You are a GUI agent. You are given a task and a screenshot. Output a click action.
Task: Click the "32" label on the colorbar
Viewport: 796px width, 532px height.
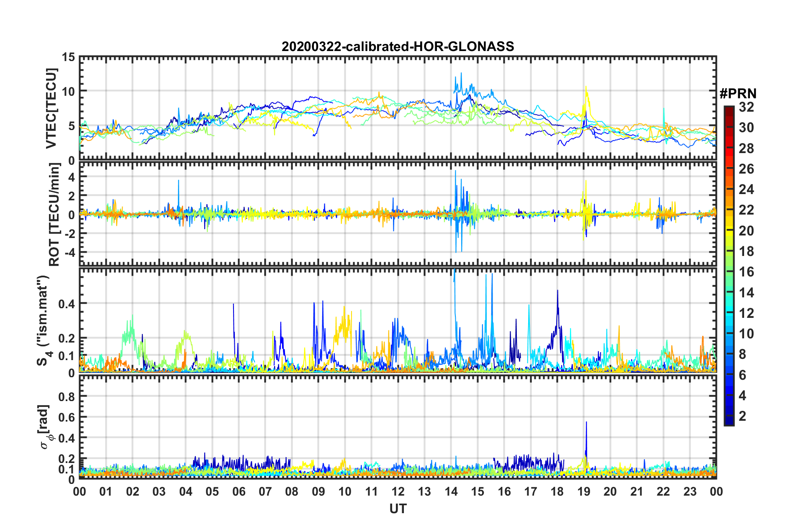tap(746, 107)
